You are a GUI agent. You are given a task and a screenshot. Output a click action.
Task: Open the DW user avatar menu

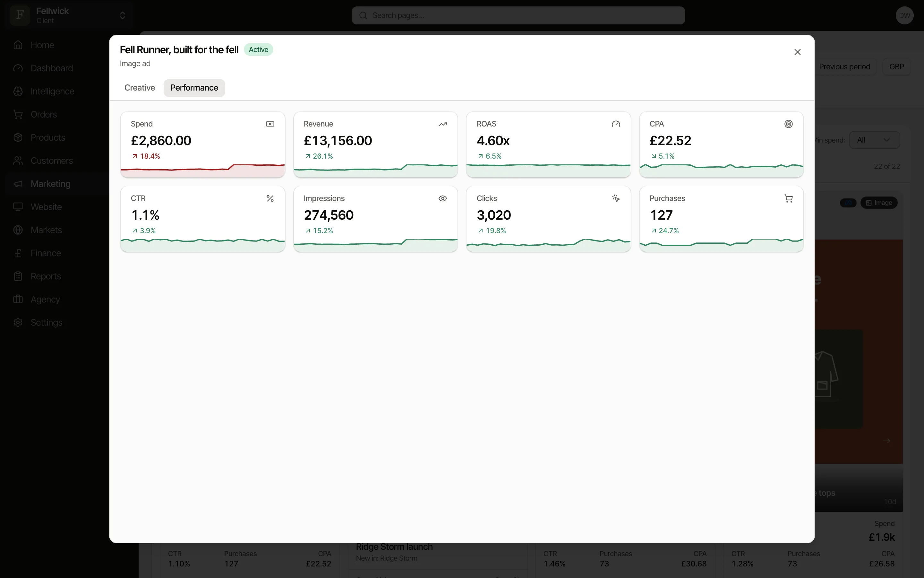tap(904, 15)
